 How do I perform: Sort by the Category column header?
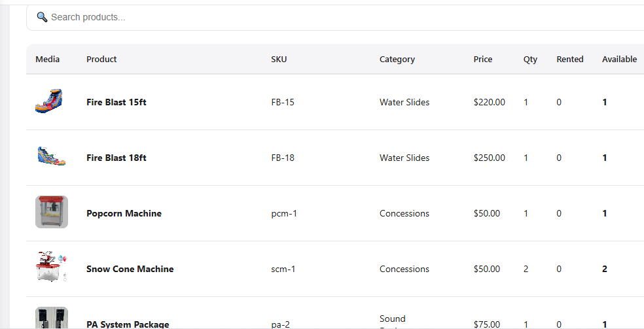[397, 59]
